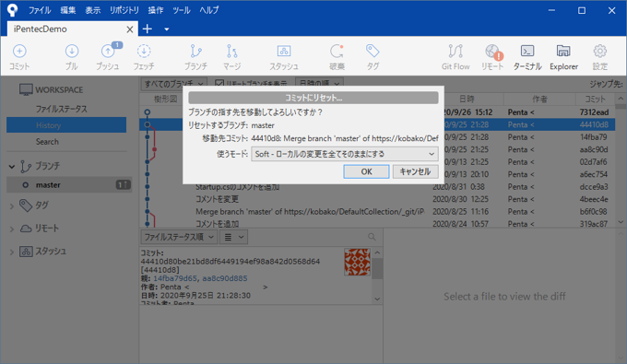This screenshot has height=364, width=627.
Task: Open the list view mode dropdown
Action: tap(233, 237)
